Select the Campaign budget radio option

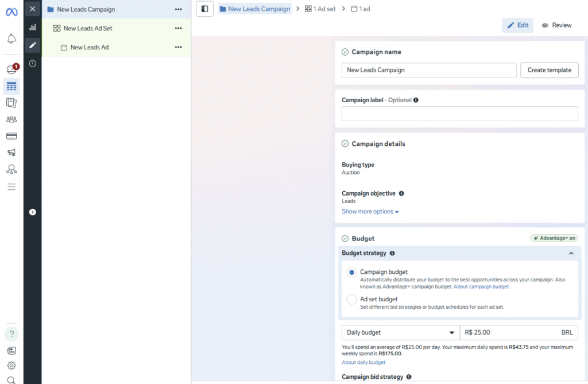pyautogui.click(x=351, y=272)
